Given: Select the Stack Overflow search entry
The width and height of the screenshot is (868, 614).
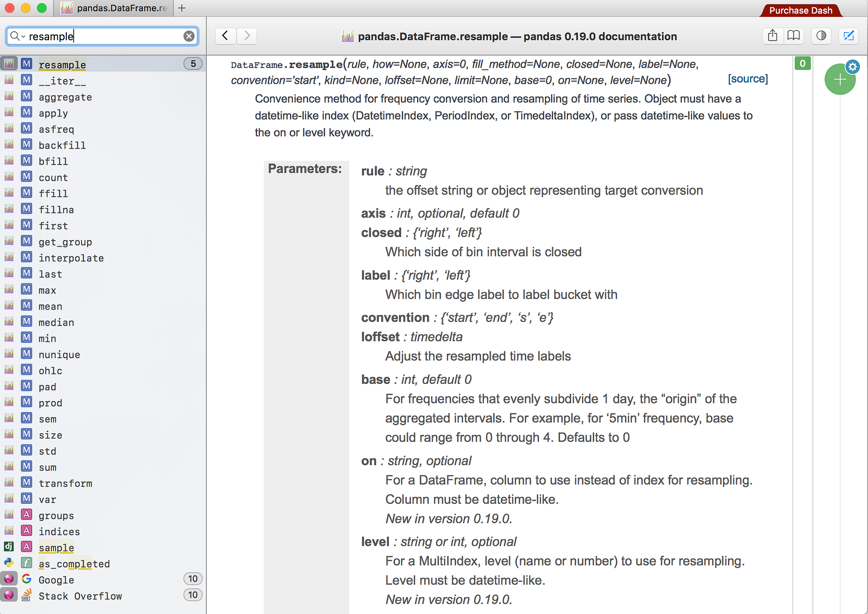Looking at the screenshot, I should click(80, 596).
